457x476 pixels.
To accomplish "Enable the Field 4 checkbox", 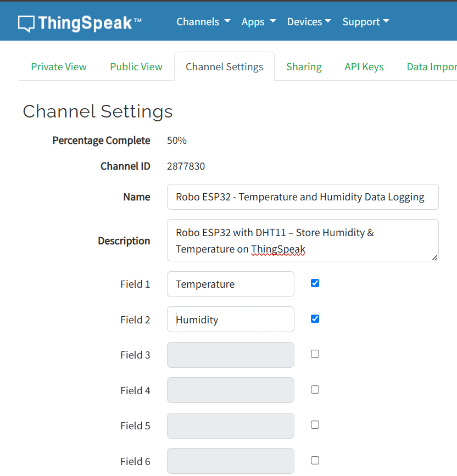I will pos(315,389).
